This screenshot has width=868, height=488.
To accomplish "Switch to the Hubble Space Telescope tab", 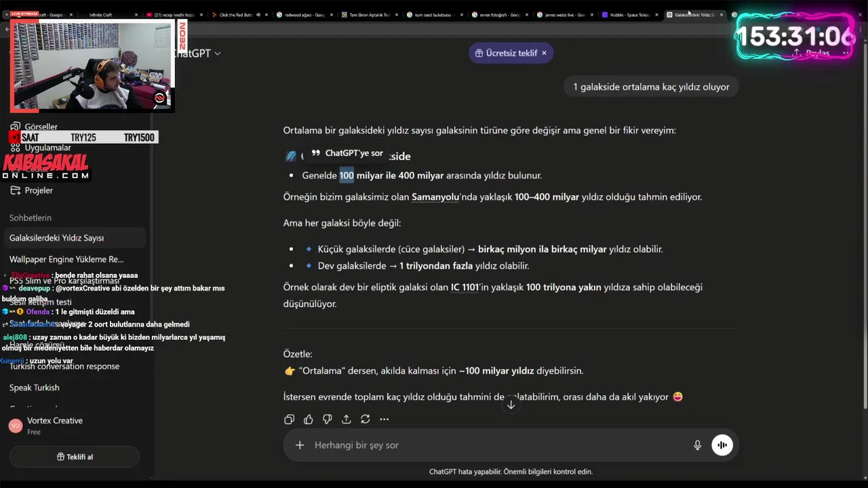I will (630, 14).
